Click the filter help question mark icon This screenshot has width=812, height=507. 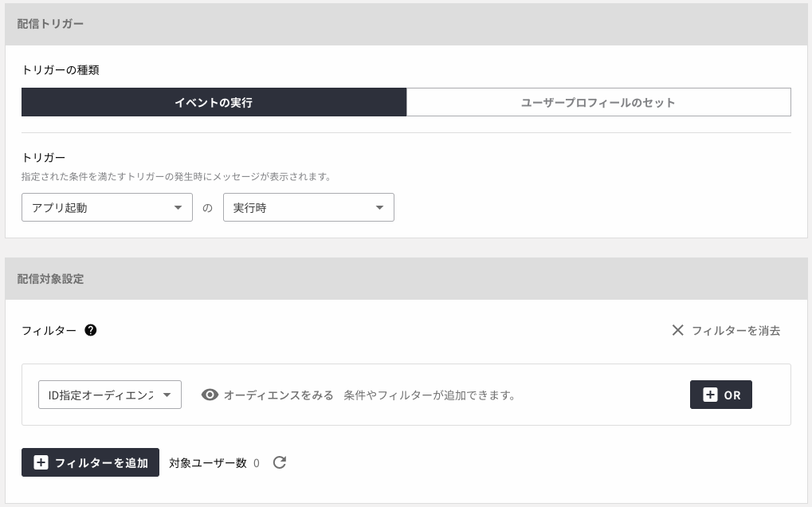tap(91, 330)
